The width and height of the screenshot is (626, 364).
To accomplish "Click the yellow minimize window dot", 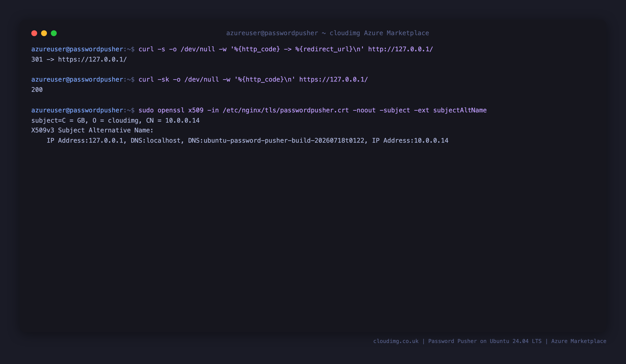I will point(44,33).
